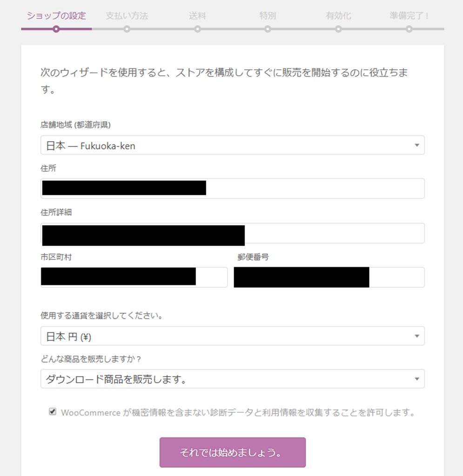Click the ショップの設定 step tab
Image resolution: width=463 pixels, height=476 pixels.
tap(56, 16)
